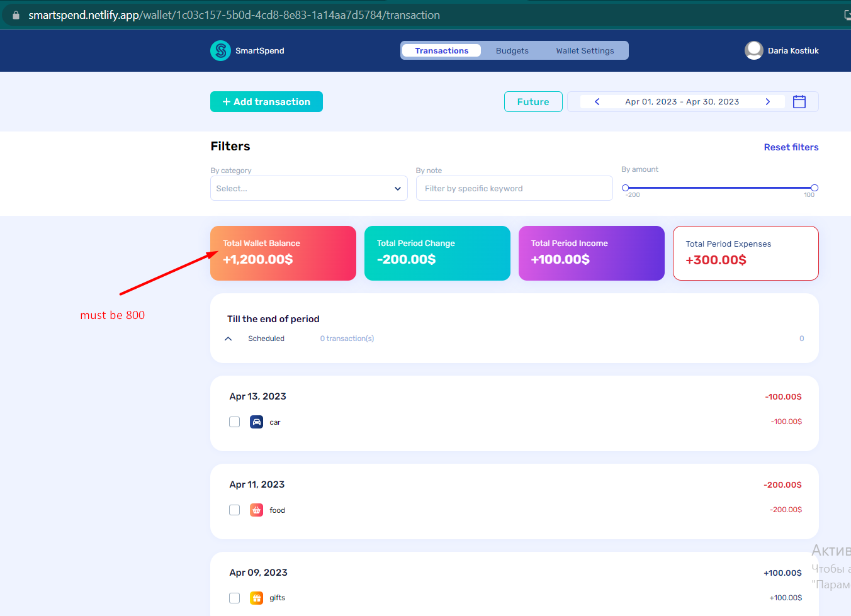
Task: Open the category Select dropdown
Action: pos(308,188)
